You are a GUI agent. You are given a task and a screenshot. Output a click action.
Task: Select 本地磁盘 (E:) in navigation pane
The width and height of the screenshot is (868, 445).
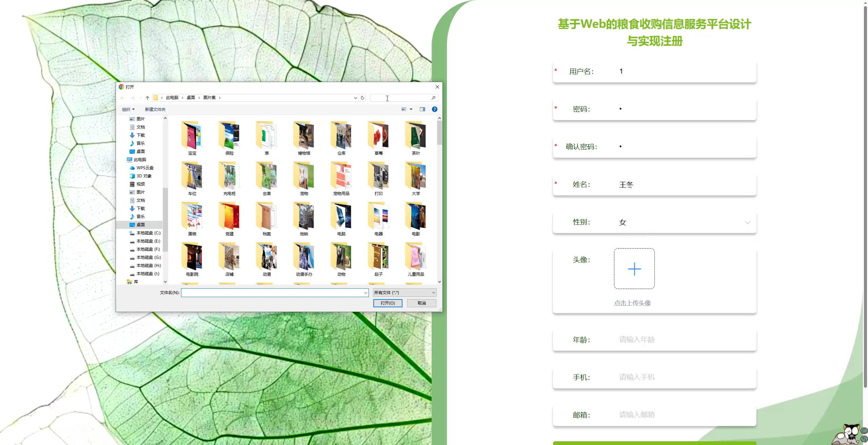pos(148,241)
